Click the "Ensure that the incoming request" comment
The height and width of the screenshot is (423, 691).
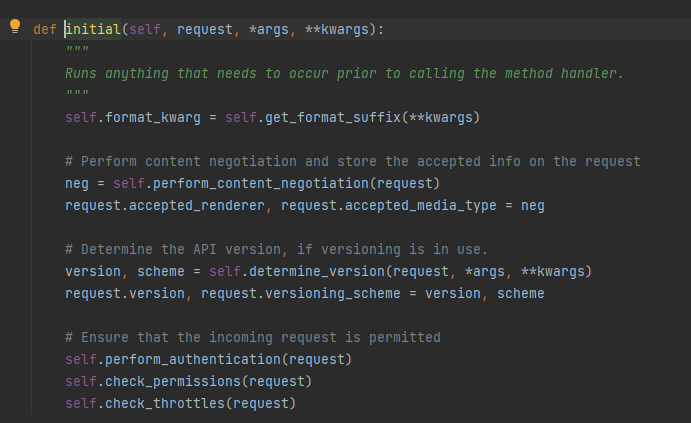coord(252,337)
